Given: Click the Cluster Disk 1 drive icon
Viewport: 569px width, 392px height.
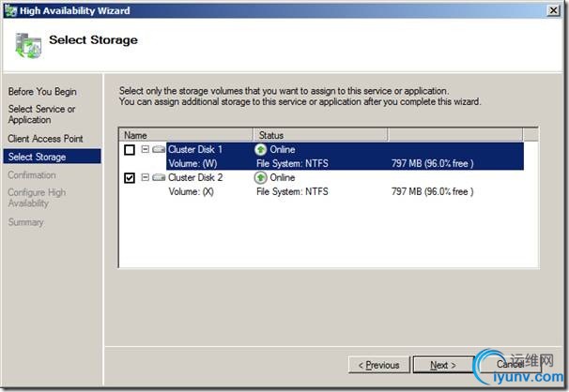Looking at the screenshot, I should coord(159,149).
